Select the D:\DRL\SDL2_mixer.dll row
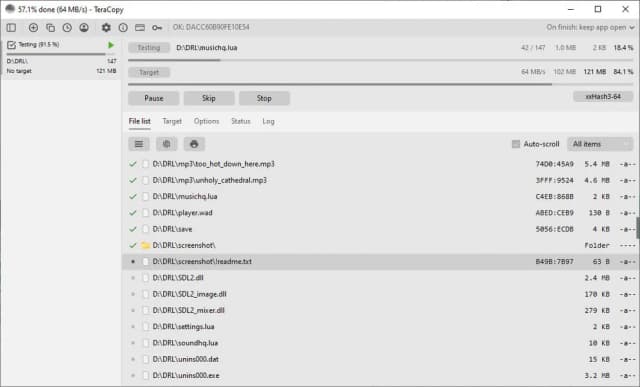640x387 pixels. pyautogui.click(x=381, y=310)
